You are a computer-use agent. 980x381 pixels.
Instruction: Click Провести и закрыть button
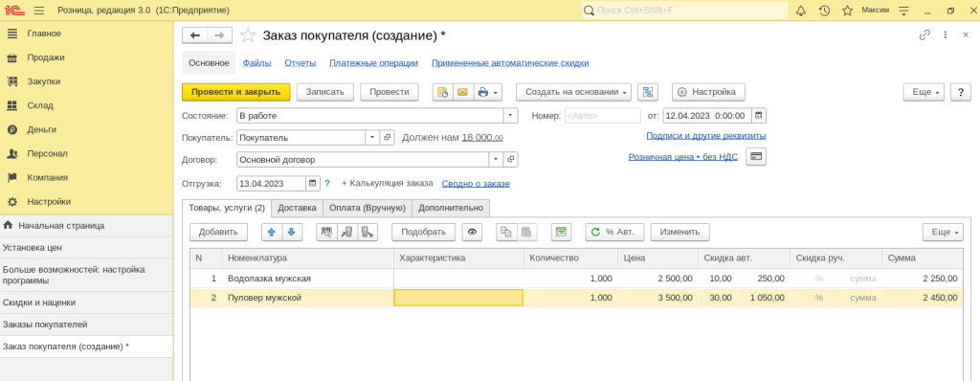[x=236, y=92]
